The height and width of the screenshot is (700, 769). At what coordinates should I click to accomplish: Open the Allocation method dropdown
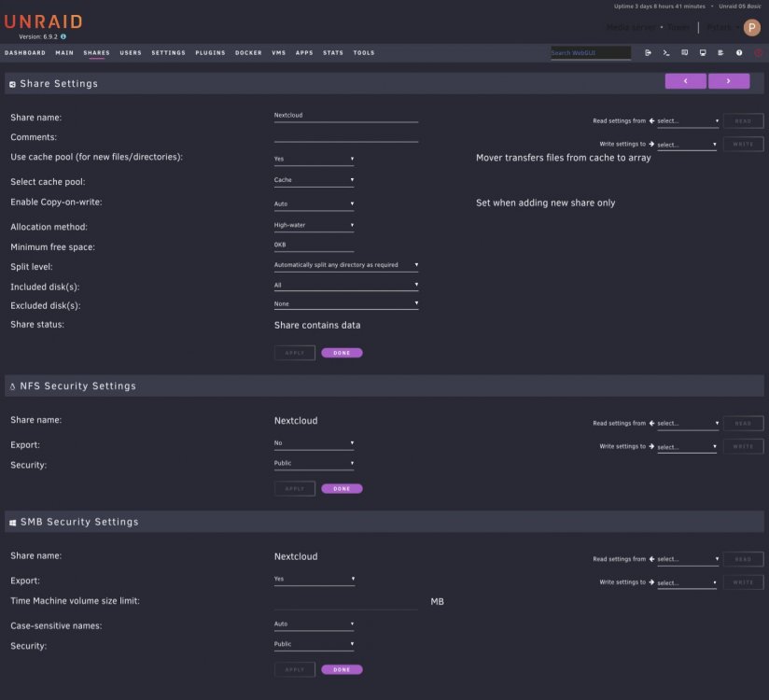[314, 225]
